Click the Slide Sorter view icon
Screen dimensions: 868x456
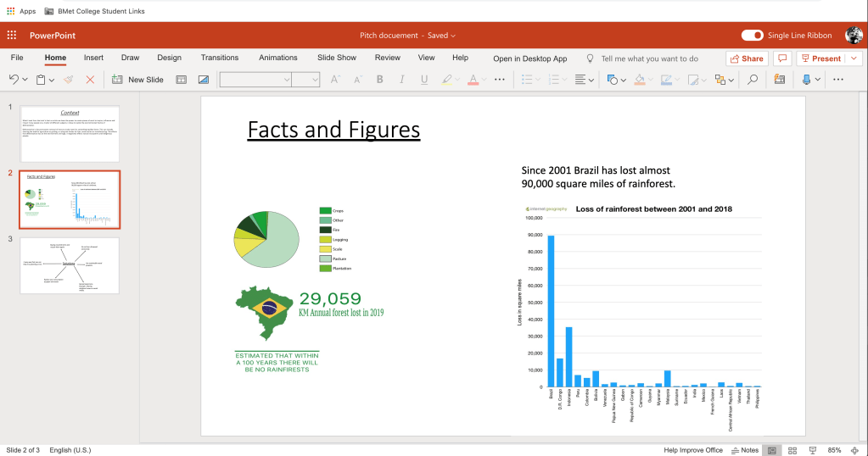[x=792, y=450]
